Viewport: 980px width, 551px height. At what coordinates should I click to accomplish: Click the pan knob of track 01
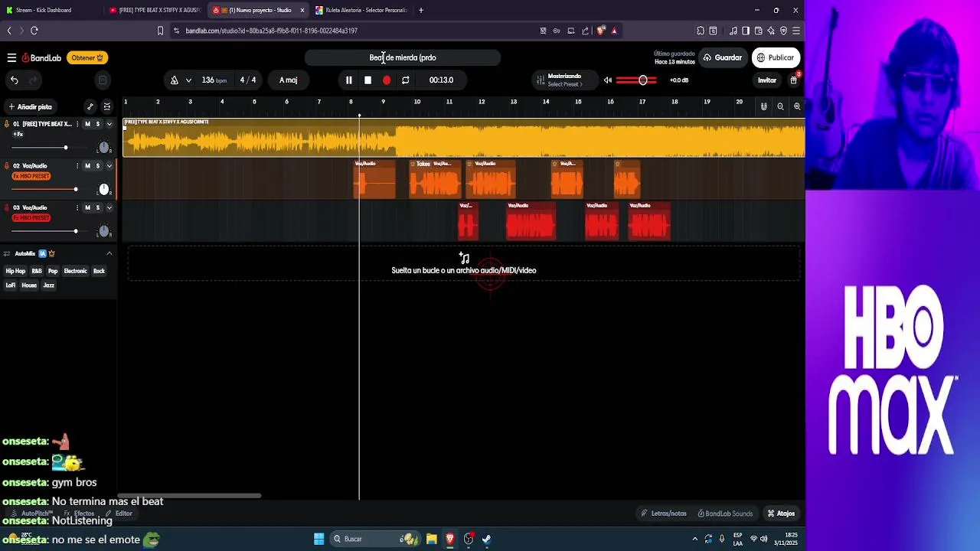[104, 147]
